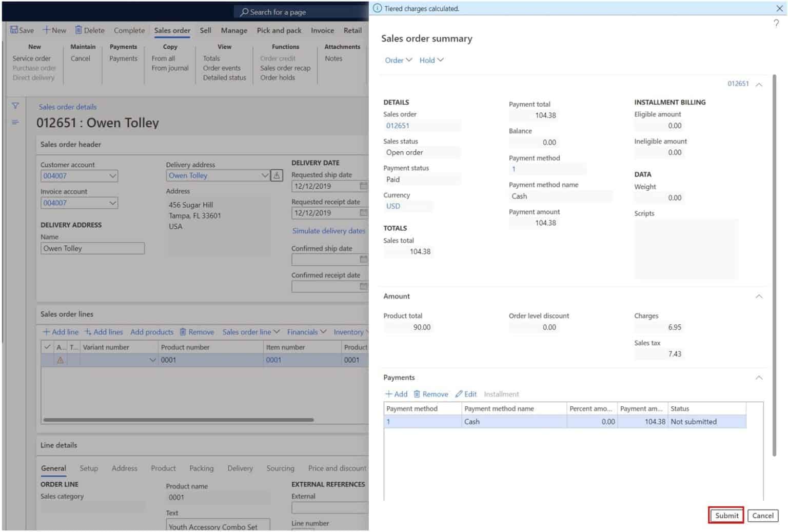Toggle the select-all checkmark column header
The height and width of the screenshot is (532, 788).
pyautogui.click(x=48, y=347)
